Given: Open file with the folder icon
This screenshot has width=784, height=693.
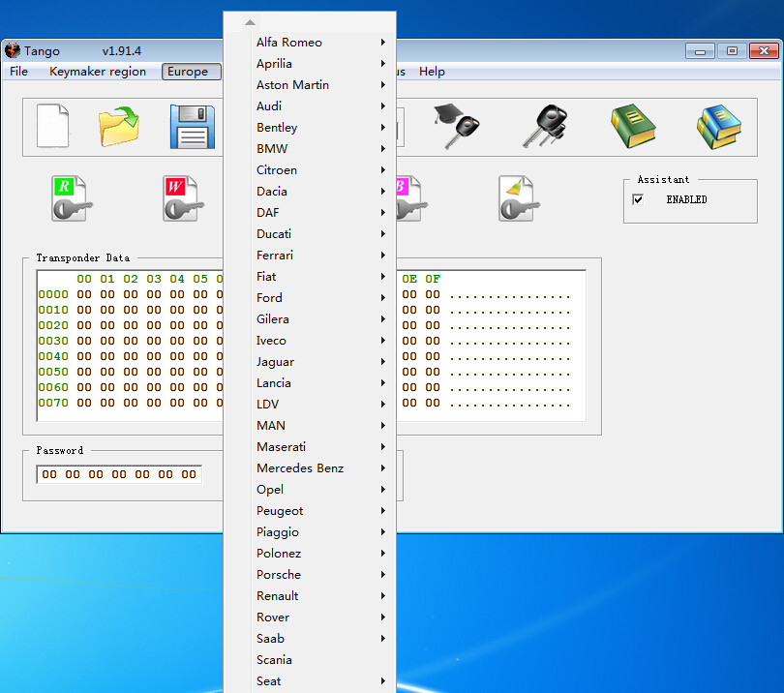Looking at the screenshot, I should [x=119, y=127].
